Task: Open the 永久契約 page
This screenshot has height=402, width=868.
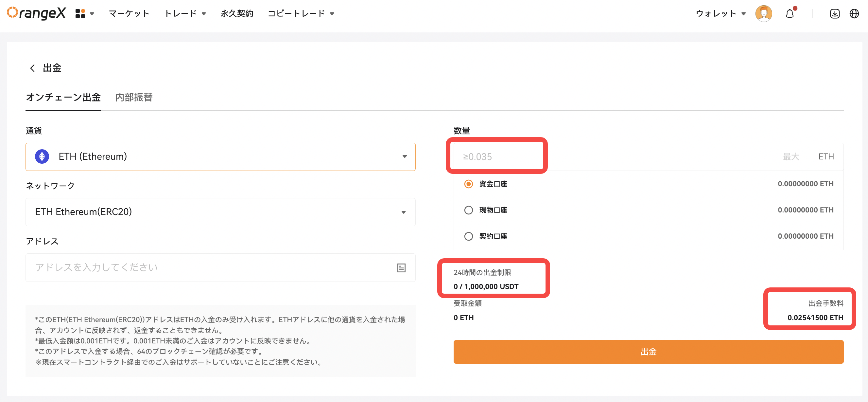Action: coord(236,13)
